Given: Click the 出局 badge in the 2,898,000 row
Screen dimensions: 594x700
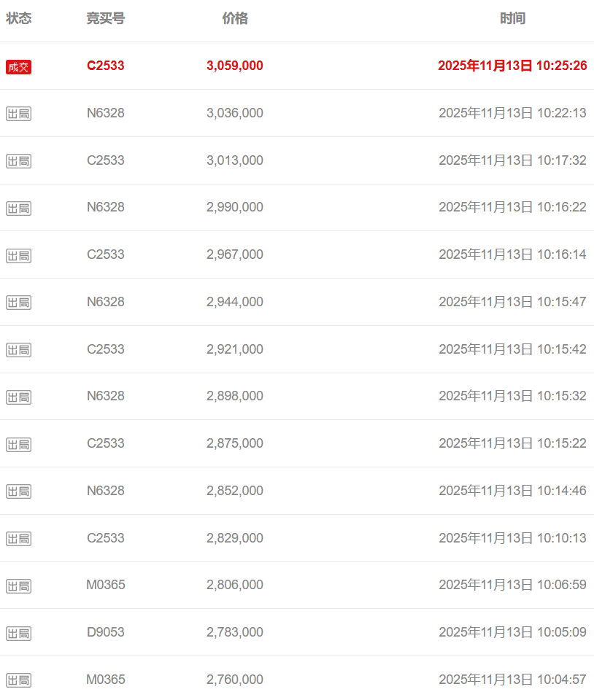Looking at the screenshot, I should point(18,397).
